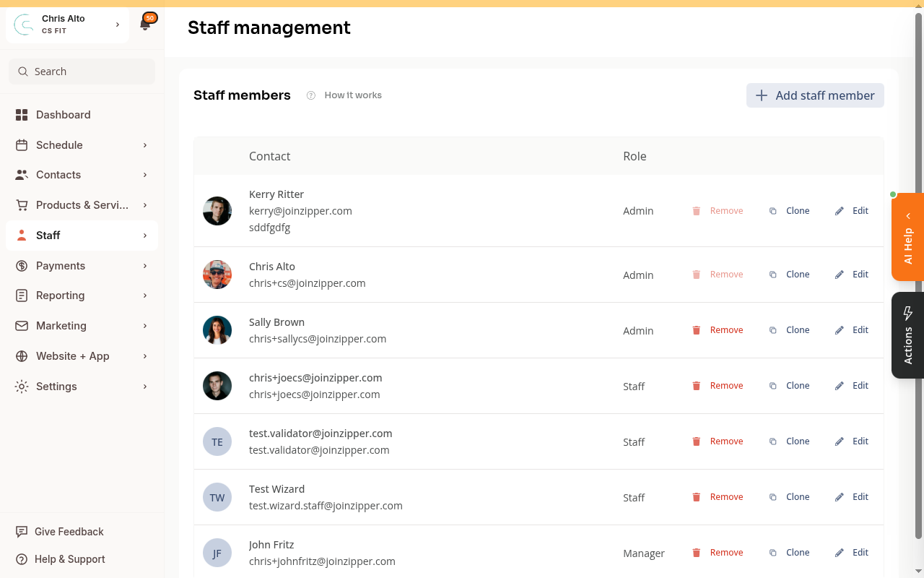Click the Manager role for John Fritz

644,553
